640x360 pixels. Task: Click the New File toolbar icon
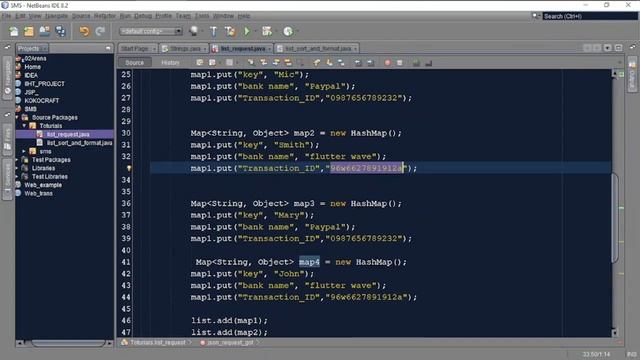click(x=13, y=31)
